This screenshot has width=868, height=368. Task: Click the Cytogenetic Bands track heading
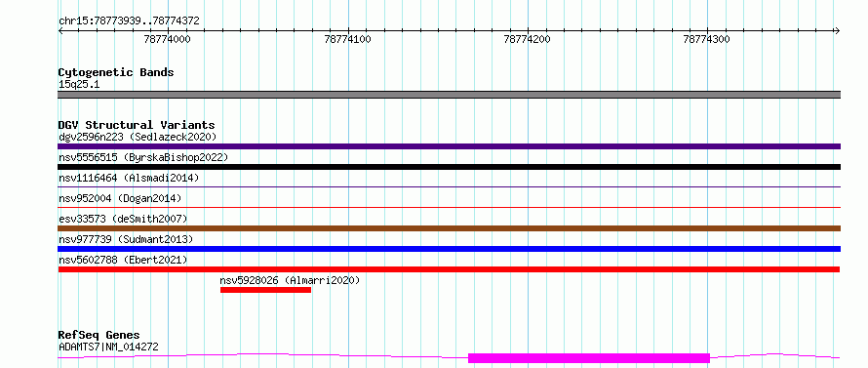[116, 72]
